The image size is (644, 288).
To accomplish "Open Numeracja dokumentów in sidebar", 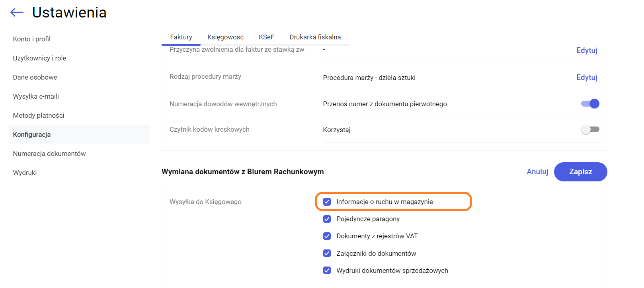I will pyautogui.click(x=49, y=154).
